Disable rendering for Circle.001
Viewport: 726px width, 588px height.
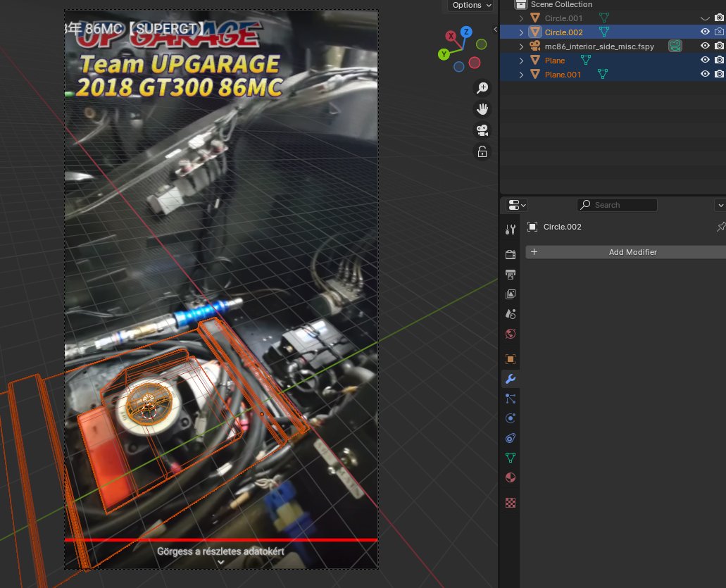(x=719, y=18)
